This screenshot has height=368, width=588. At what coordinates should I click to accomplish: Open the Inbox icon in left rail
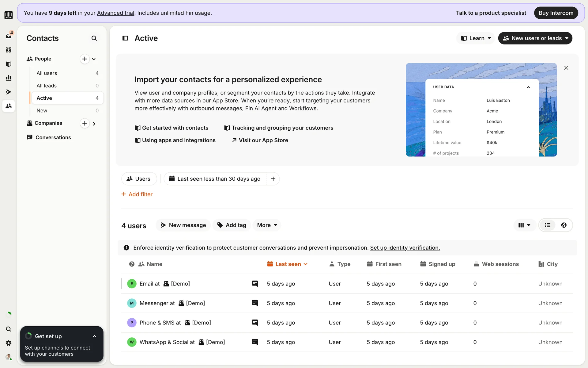[9, 36]
